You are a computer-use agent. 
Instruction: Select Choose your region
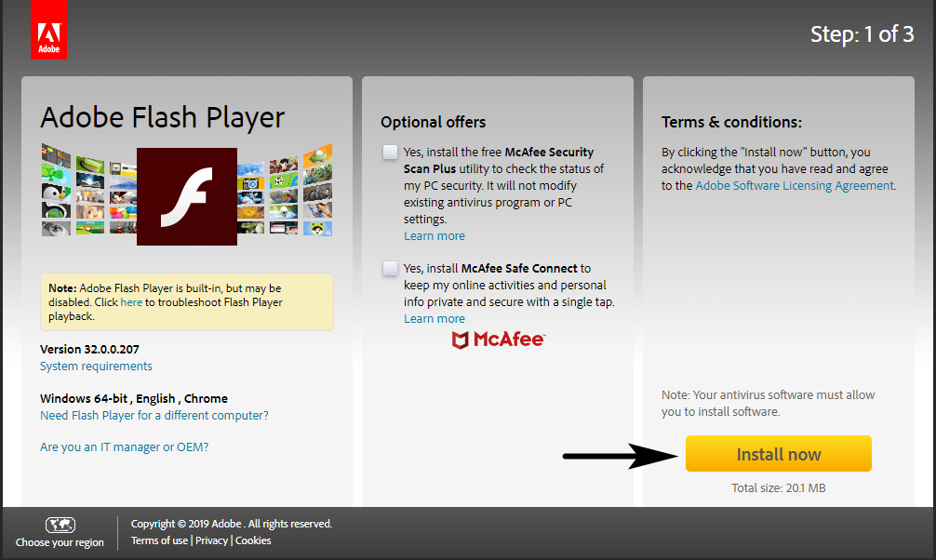pyautogui.click(x=60, y=542)
